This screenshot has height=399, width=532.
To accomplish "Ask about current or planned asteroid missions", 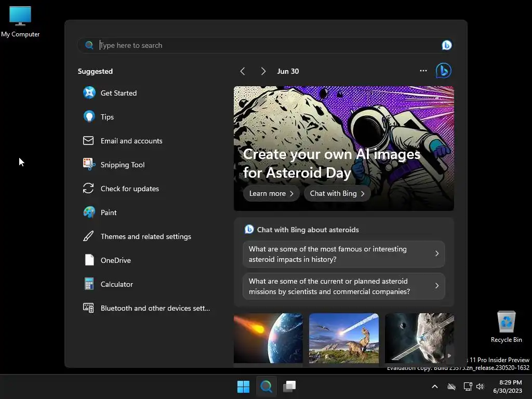I will click(344, 286).
